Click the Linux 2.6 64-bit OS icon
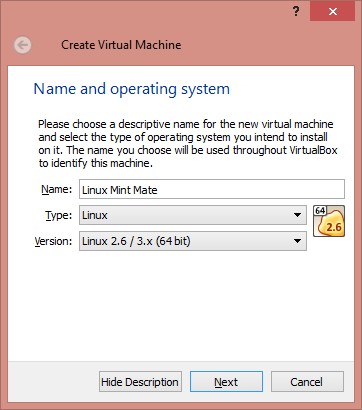The width and height of the screenshot is (362, 410). [329, 221]
